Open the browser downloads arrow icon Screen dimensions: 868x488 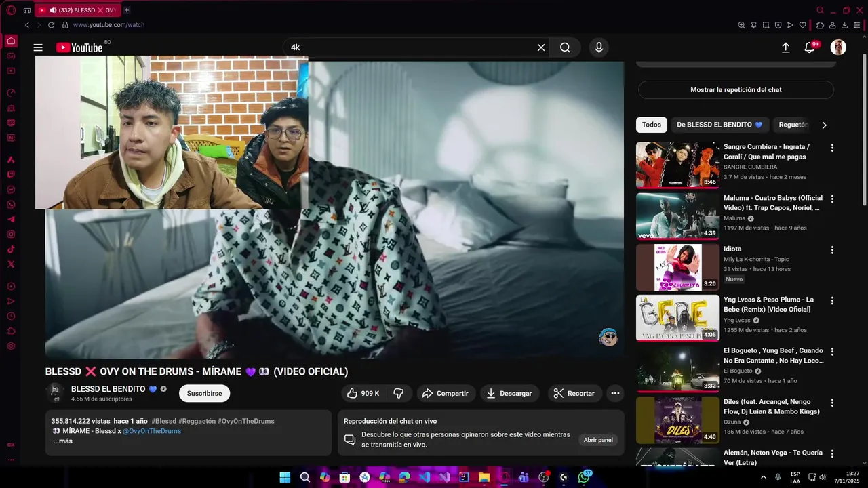point(844,25)
